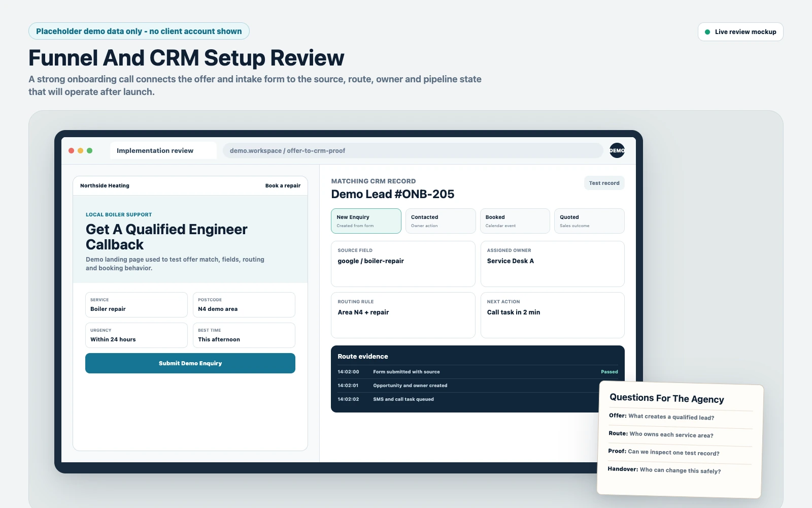Image resolution: width=812 pixels, height=508 pixels.
Task: Click the Form submitted with source log row
Action: [x=478, y=372]
